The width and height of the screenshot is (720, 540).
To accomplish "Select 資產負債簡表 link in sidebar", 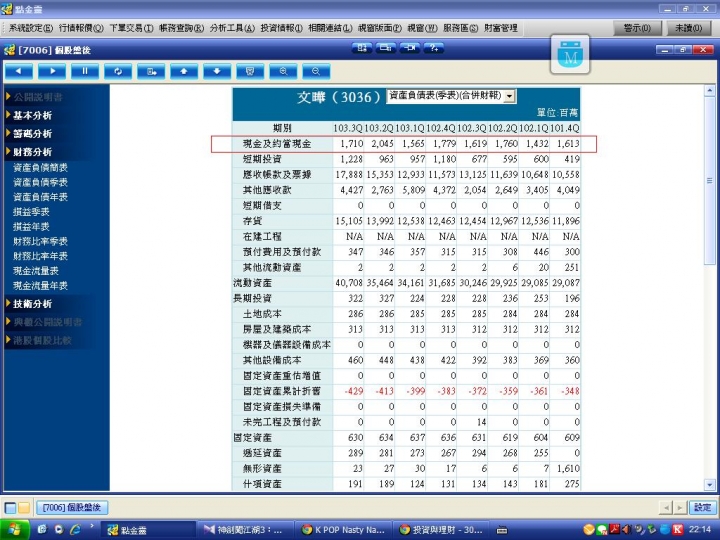I will (40, 168).
